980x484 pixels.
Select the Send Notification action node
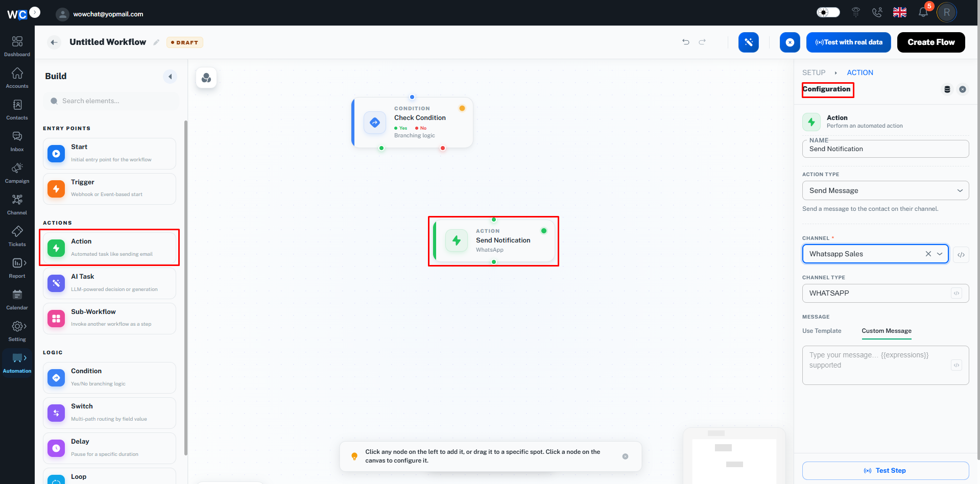click(494, 240)
